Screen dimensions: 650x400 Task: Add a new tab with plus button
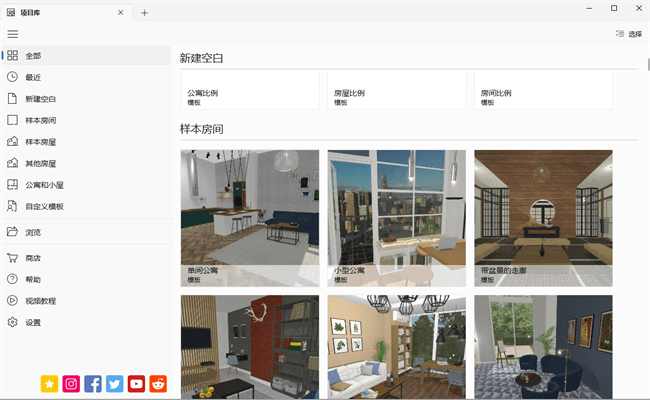click(x=144, y=13)
